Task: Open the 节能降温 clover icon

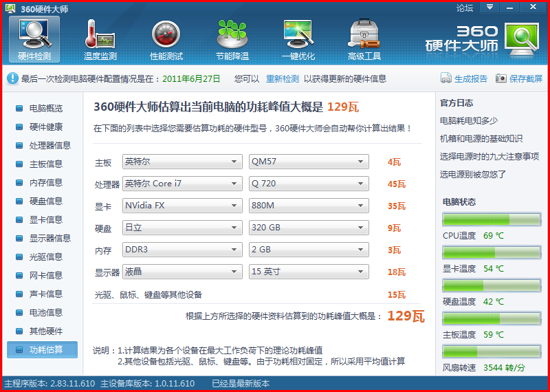Action: point(232,34)
